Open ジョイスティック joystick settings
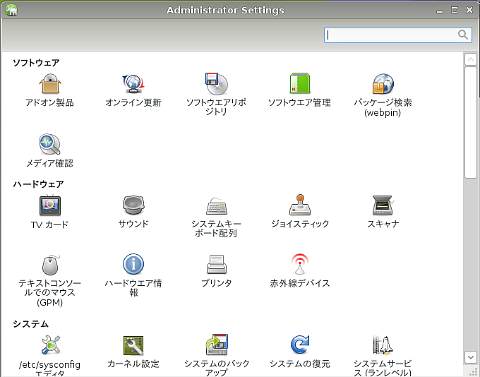 click(300, 211)
